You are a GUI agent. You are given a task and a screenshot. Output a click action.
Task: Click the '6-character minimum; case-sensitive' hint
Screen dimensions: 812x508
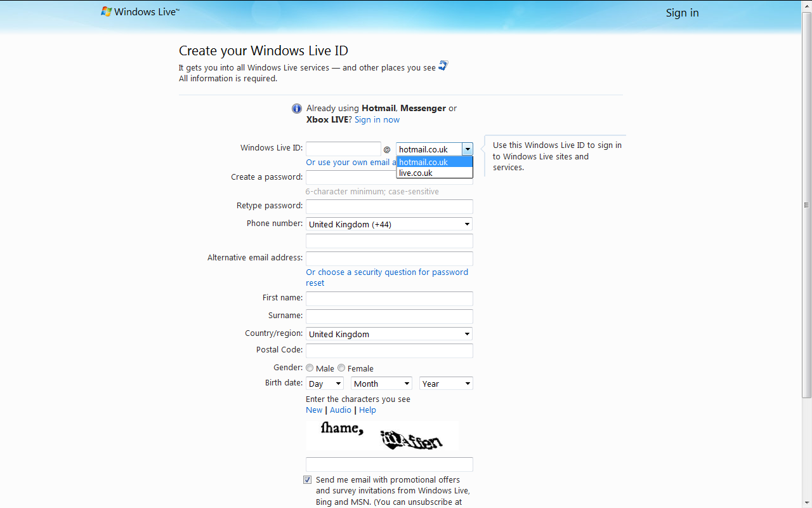[x=372, y=191]
